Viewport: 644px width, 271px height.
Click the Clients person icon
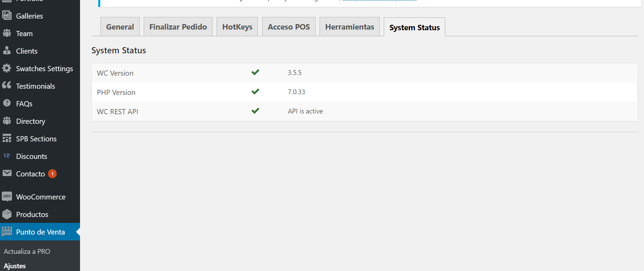tap(7, 51)
